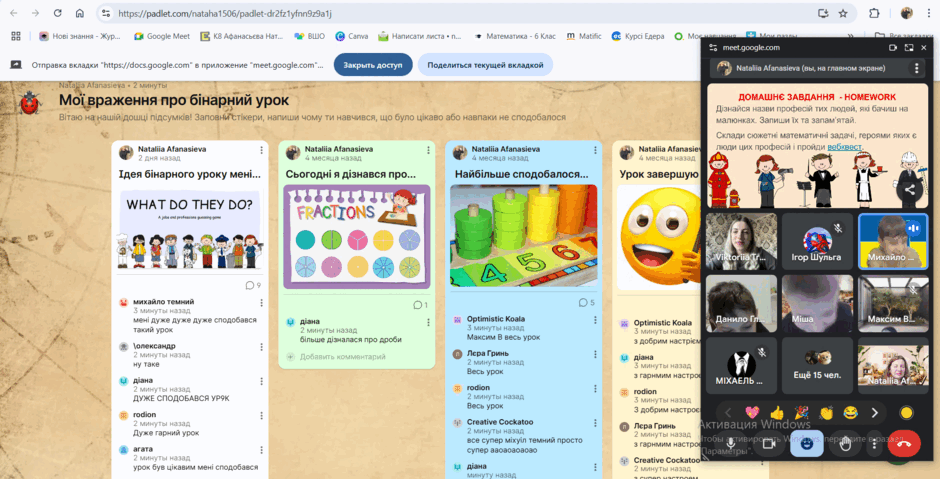Viewport: 940px width, 479px height.
Task: Click the вебквест link on homework slide
Action: (x=845, y=146)
